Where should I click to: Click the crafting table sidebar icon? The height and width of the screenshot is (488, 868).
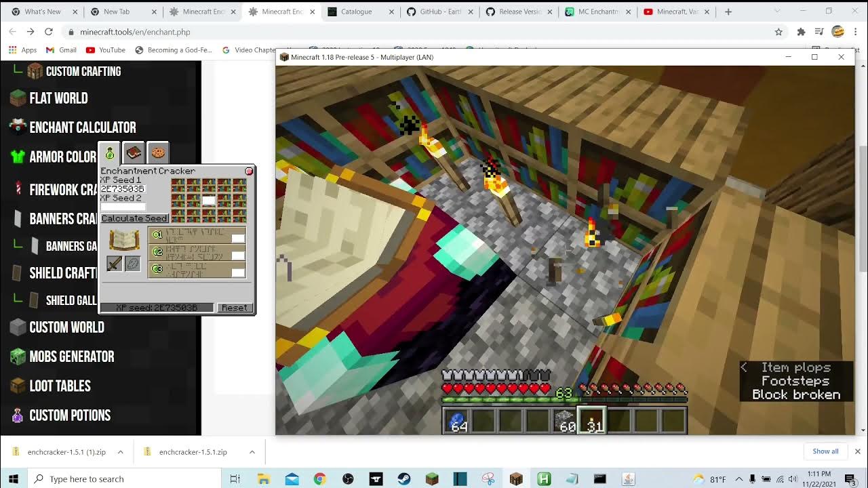(x=35, y=71)
